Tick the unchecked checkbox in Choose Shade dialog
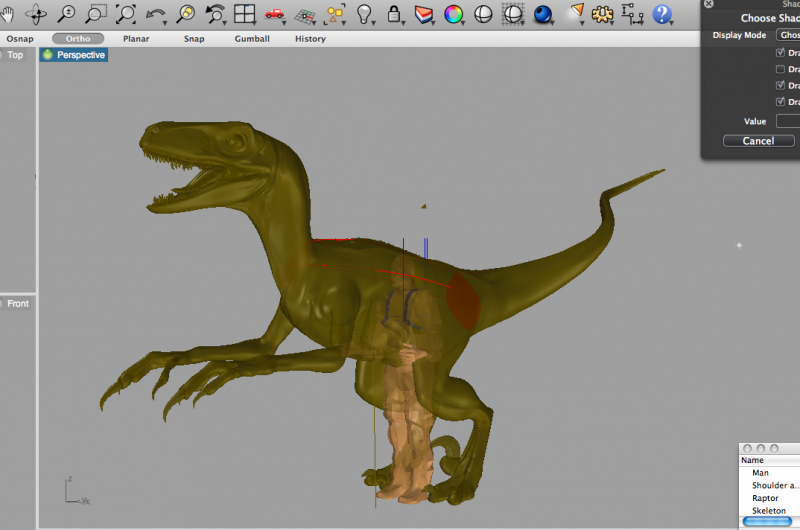Viewport: 800px width, 530px height. pyautogui.click(x=780, y=69)
